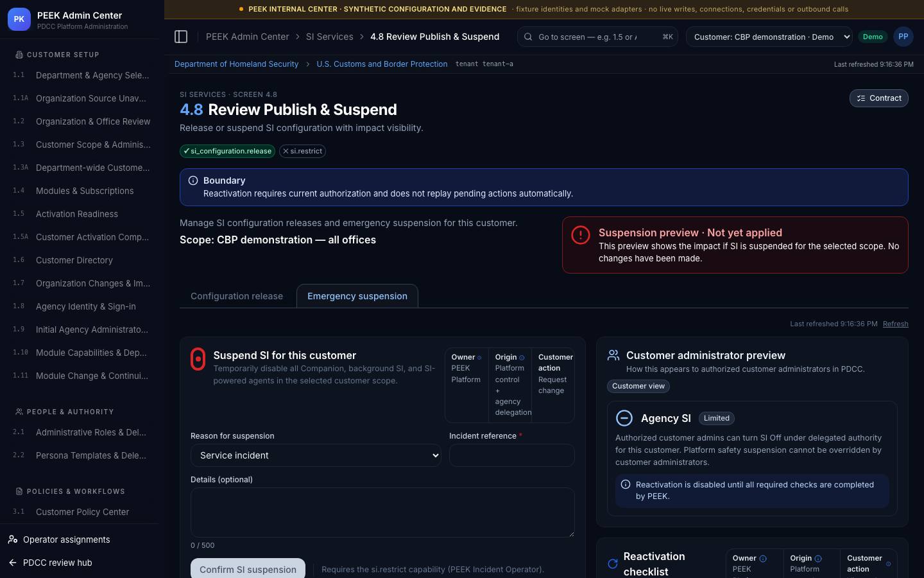Image resolution: width=924 pixels, height=578 pixels.
Task: Click the Operator assignments person icon
Action: 13,539
